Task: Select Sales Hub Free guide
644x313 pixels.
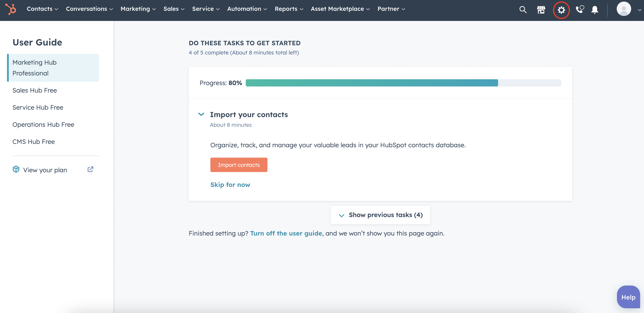Action: pyautogui.click(x=35, y=90)
